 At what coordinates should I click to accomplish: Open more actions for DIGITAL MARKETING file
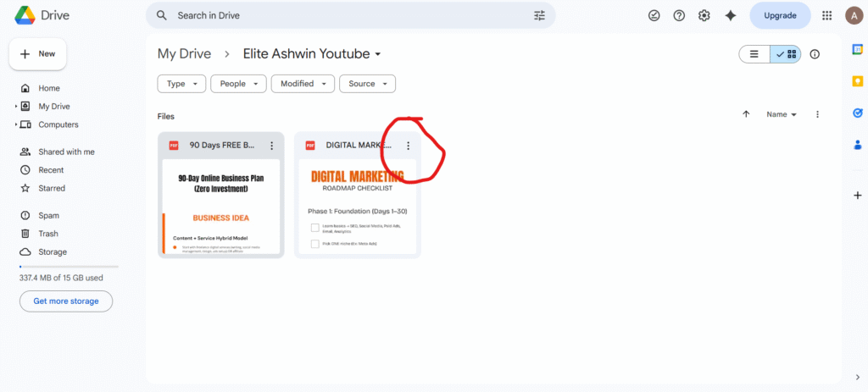click(x=408, y=146)
